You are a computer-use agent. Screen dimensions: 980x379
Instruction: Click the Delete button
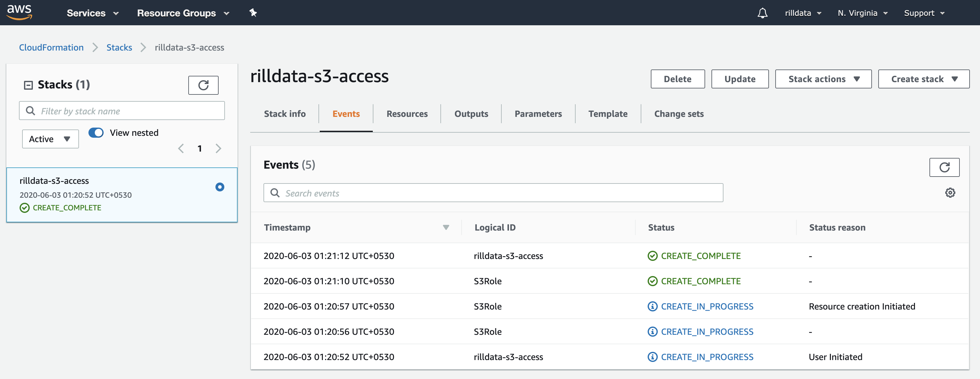[678, 79]
